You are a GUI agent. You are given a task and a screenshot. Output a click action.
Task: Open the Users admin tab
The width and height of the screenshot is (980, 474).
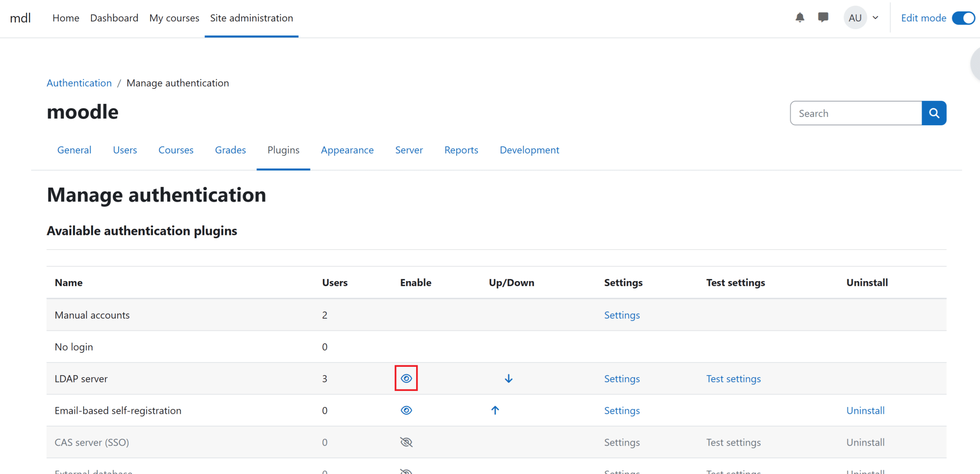[125, 150]
